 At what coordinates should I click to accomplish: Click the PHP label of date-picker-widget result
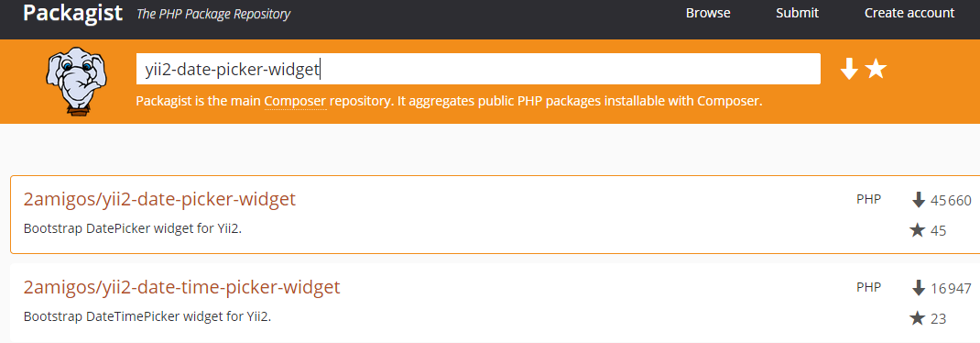pyautogui.click(x=869, y=199)
